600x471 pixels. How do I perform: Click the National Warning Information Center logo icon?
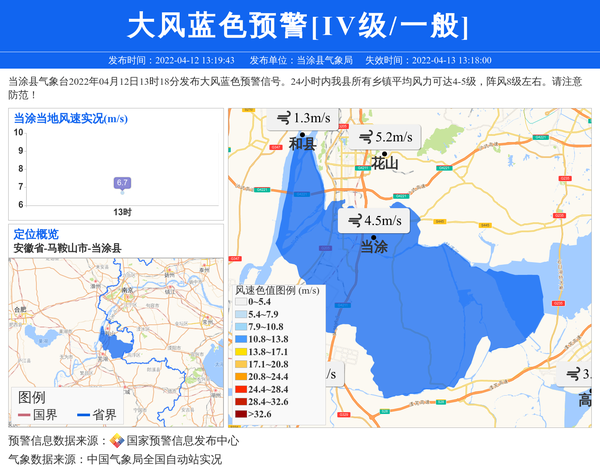tap(117, 441)
